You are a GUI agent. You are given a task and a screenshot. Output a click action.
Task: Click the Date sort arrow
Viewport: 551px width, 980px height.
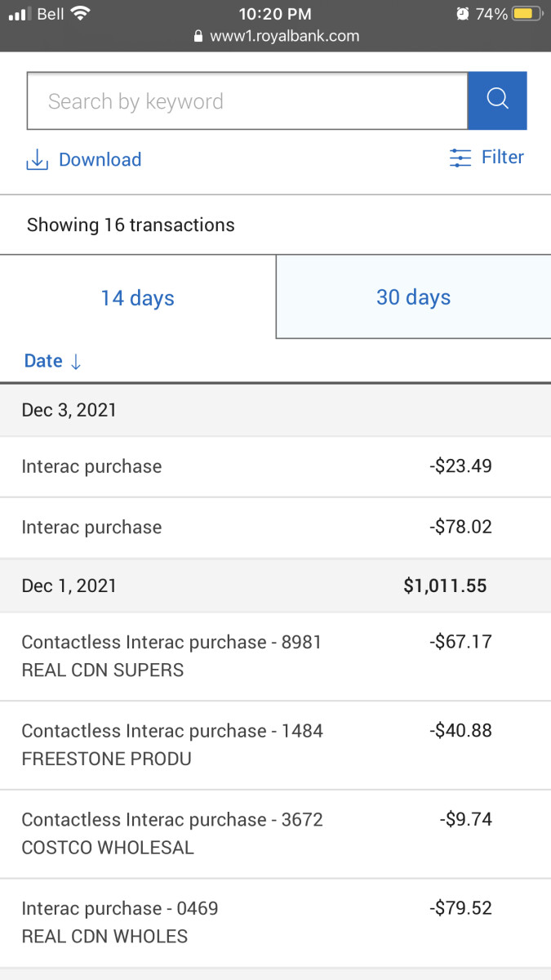coord(76,362)
